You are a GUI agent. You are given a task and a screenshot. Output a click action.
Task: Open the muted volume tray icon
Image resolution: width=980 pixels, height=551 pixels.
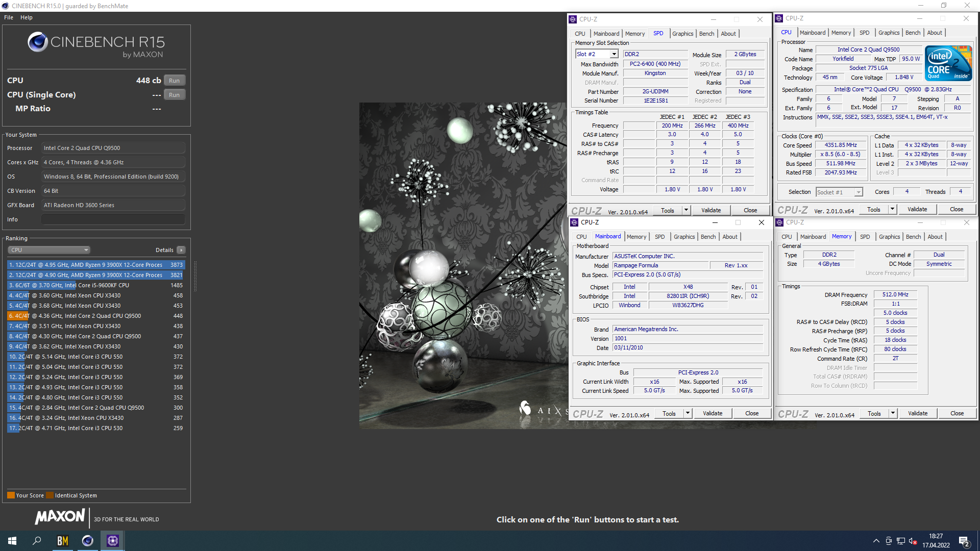coord(913,541)
